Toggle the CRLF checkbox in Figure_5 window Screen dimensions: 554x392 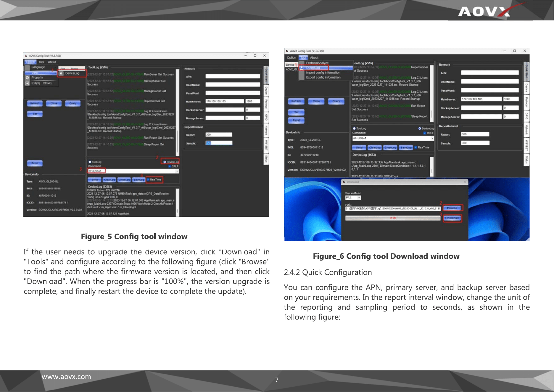(170, 166)
